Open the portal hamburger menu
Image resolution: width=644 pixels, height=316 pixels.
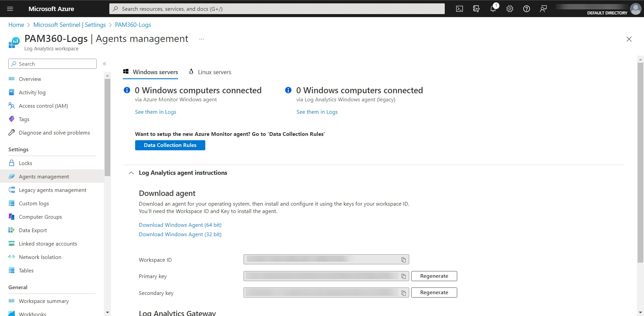tap(10, 9)
